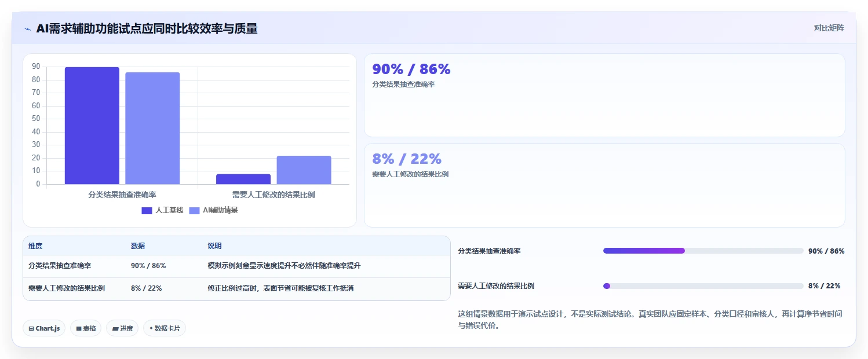This screenshot has height=359, width=868.
Task: Click chart x-axis label 分类结果抽查准确率
Action: click(x=122, y=195)
